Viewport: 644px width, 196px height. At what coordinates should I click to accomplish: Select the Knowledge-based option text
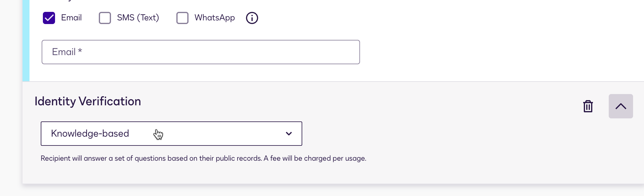(90, 133)
